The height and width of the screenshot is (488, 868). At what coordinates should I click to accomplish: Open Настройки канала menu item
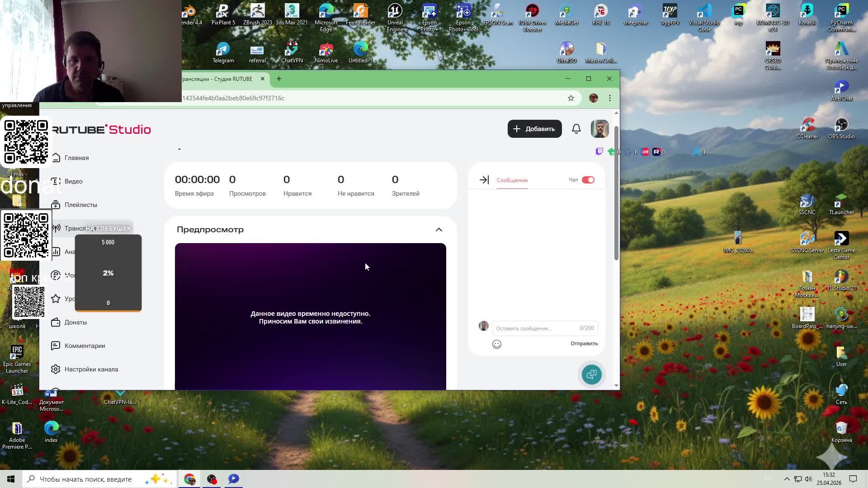coord(91,369)
